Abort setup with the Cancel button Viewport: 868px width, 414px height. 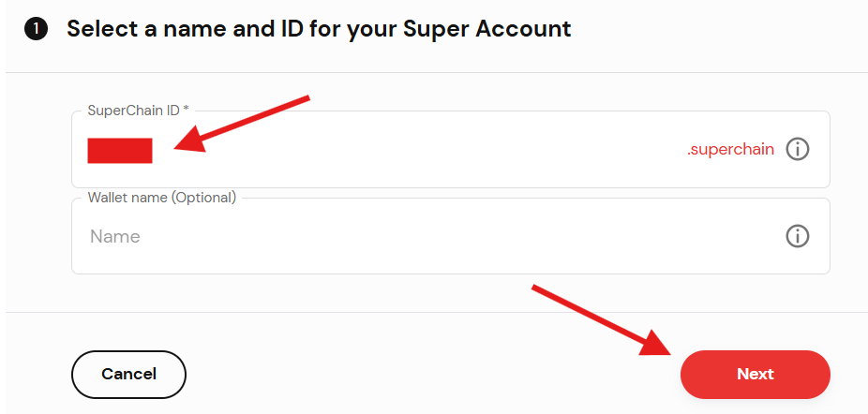pos(128,374)
